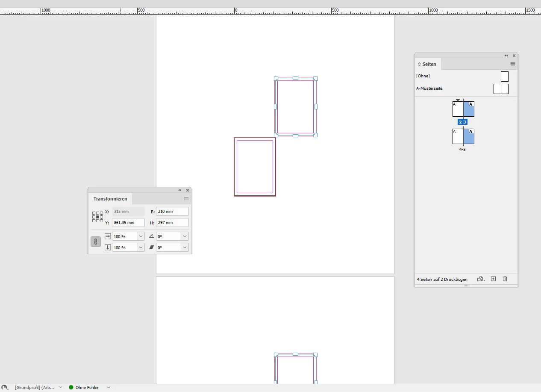Collapse the Seiten panel to icons
The height and width of the screenshot is (392, 541).
pos(506,56)
